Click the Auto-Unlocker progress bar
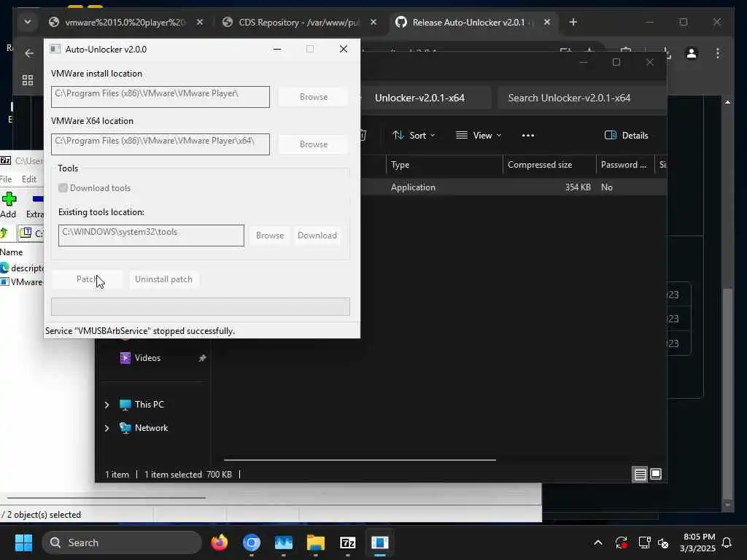Viewport: 747px width, 560px height. [201, 307]
